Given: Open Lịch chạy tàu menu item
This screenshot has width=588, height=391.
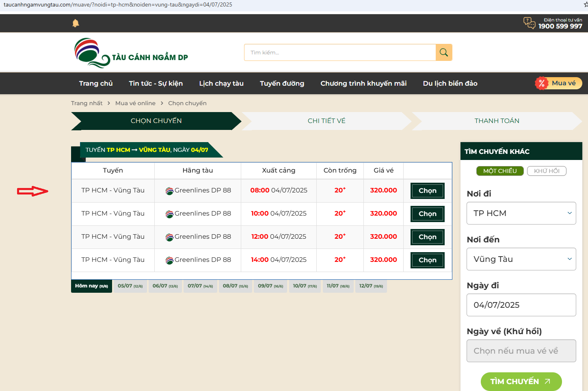Looking at the screenshot, I should tap(221, 83).
